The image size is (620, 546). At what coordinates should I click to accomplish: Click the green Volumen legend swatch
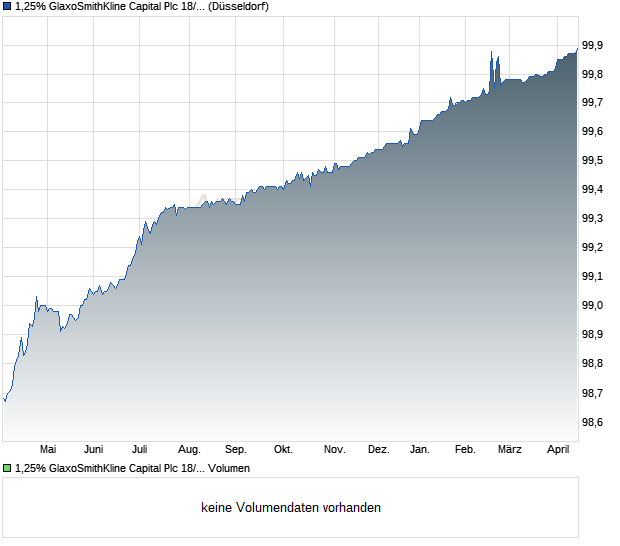7,468
